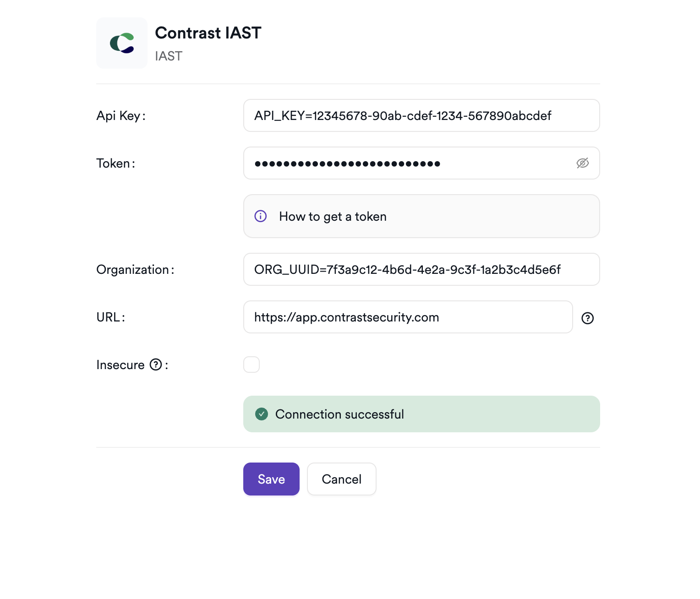Open the URL help question mark icon
700x599 pixels.
[588, 318]
